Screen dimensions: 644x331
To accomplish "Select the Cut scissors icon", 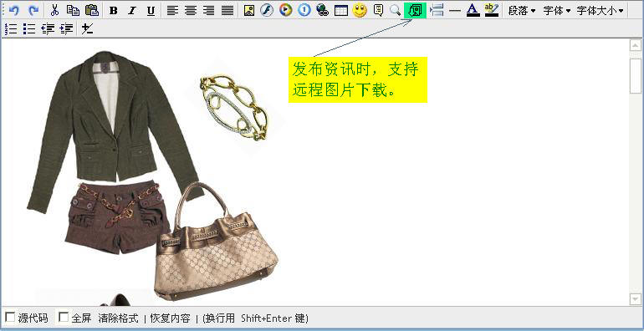I will click(54, 10).
